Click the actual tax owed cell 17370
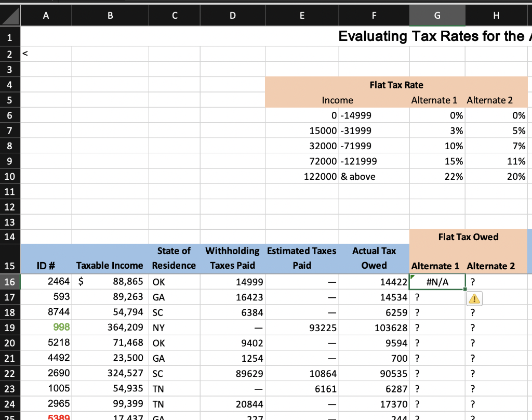The height and width of the screenshot is (420, 532). [374, 404]
